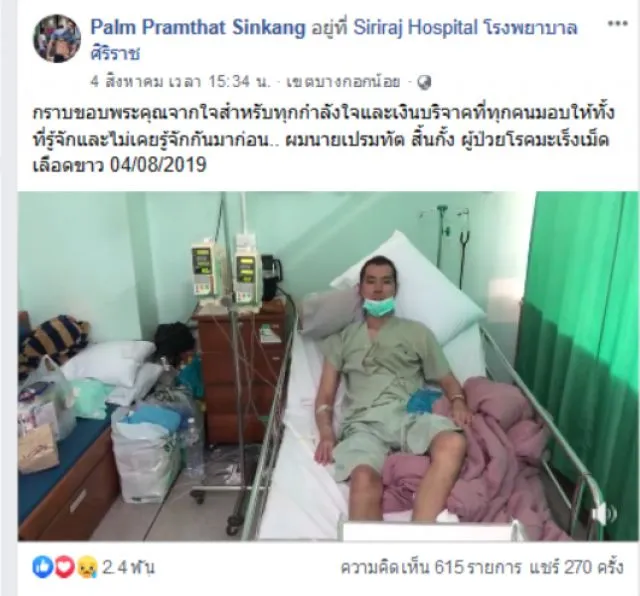Click the post caption text
The width and height of the screenshot is (640, 596).
coord(323,139)
